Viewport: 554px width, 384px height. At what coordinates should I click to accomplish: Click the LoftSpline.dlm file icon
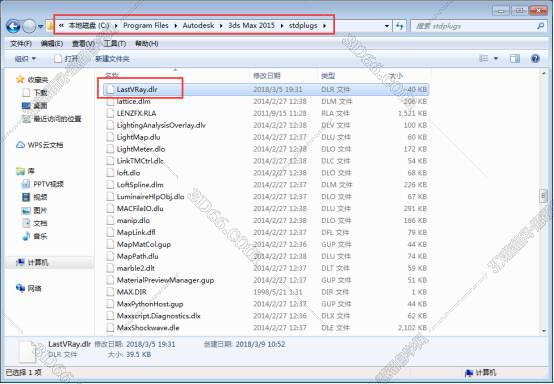click(x=110, y=185)
